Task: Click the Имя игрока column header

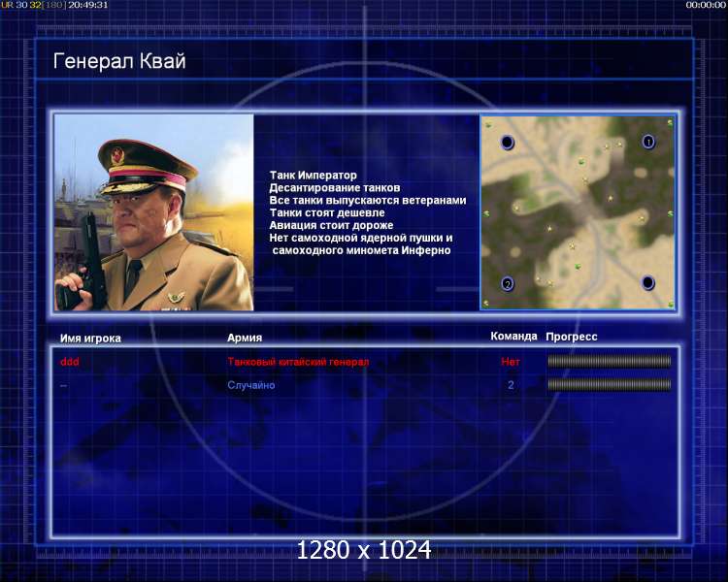Action: (90, 339)
